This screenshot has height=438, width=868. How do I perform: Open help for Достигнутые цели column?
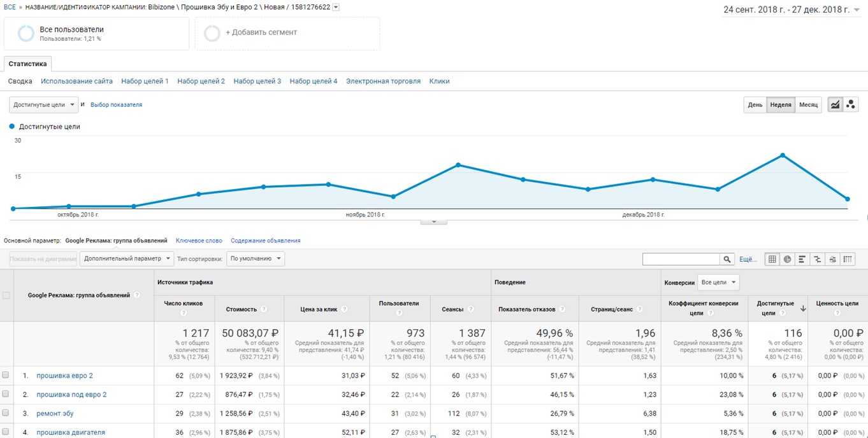(x=781, y=313)
